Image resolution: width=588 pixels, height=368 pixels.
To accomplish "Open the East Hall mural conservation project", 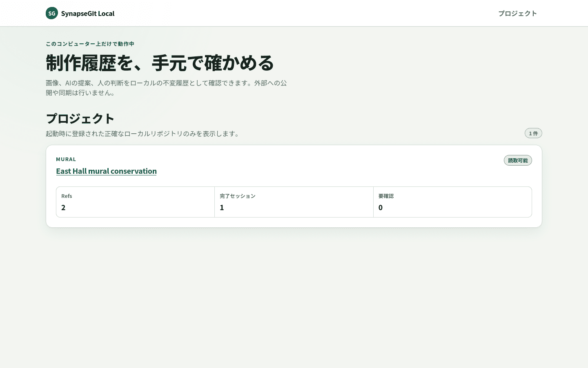I will [106, 171].
